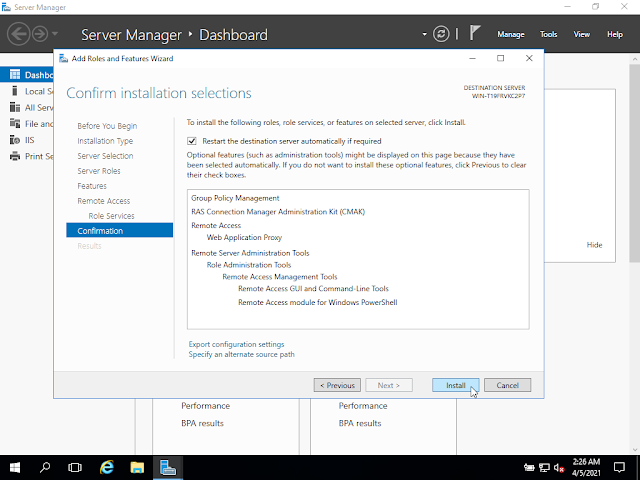The height and width of the screenshot is (480, 640).
Task: Click the Install button
Action: (x=456, y=385)
